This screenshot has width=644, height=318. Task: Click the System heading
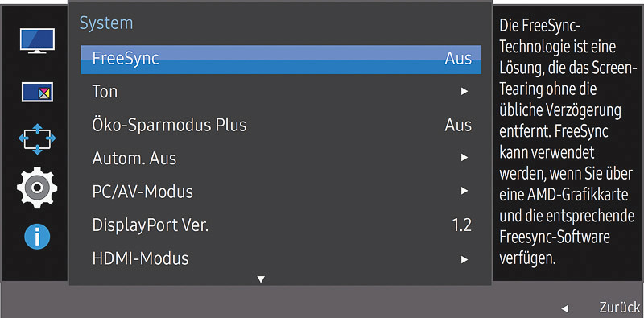(106, 23)
